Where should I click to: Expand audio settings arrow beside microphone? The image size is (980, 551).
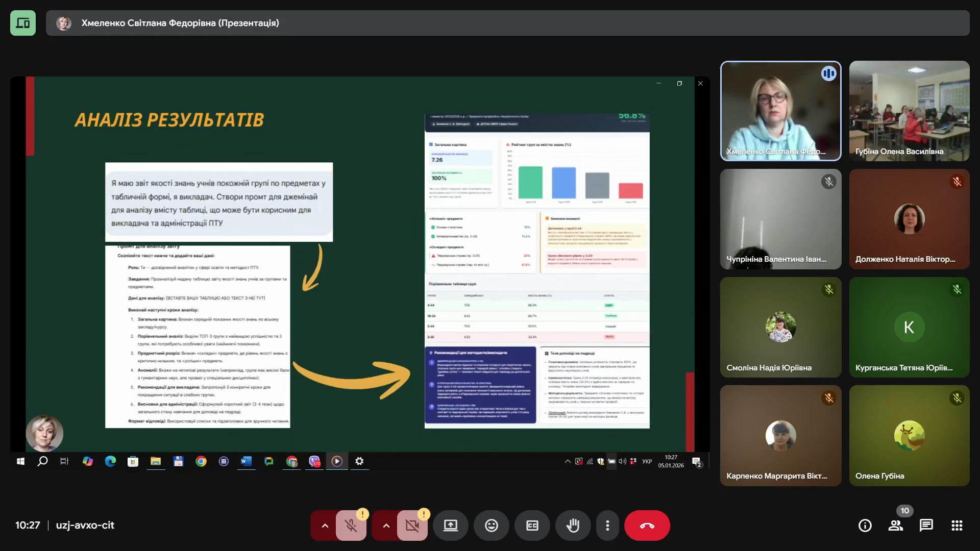pos(325,525)
